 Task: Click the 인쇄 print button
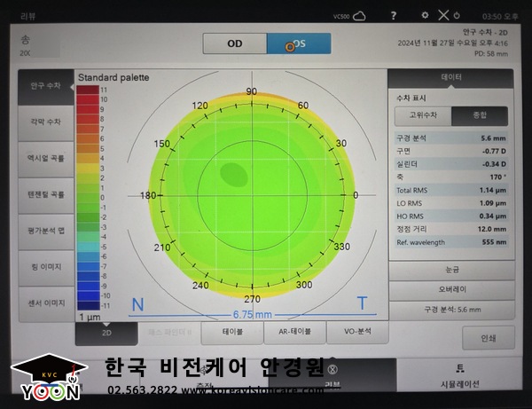pyautogui.click(x=488, y=338)
